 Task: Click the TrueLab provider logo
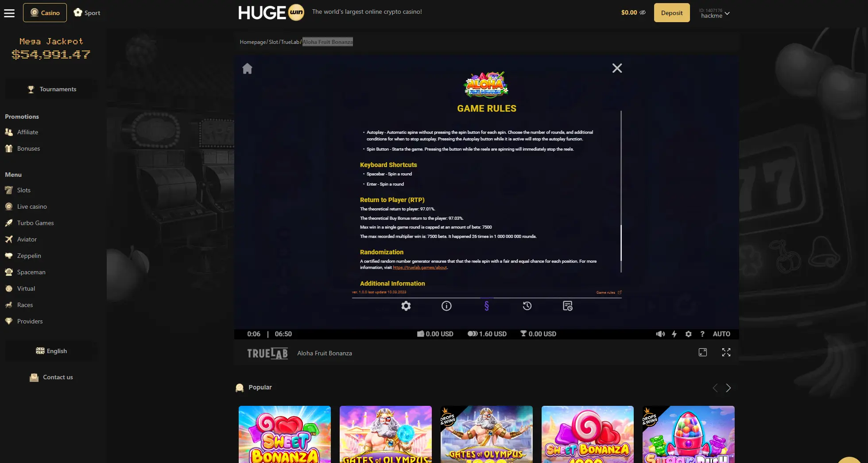pyautogui.click(x=267, y=353)
